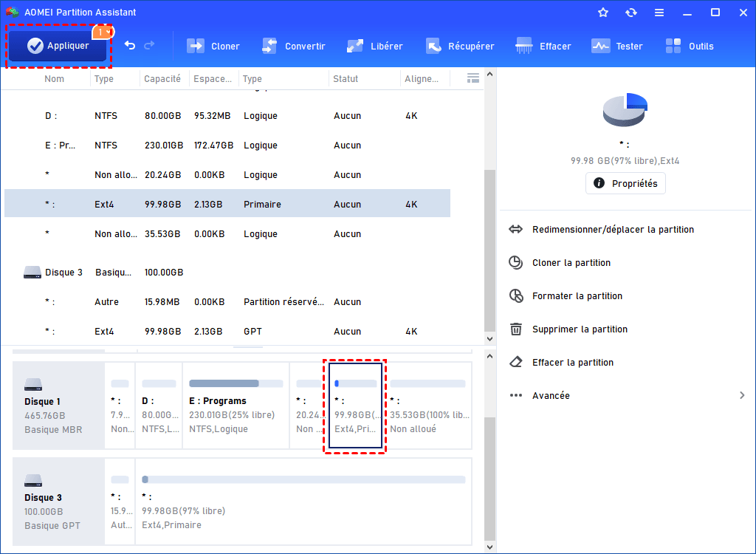Click the three dots Avancée icon
The height and width of the screenshot is (554, 756).
point(516,396)
